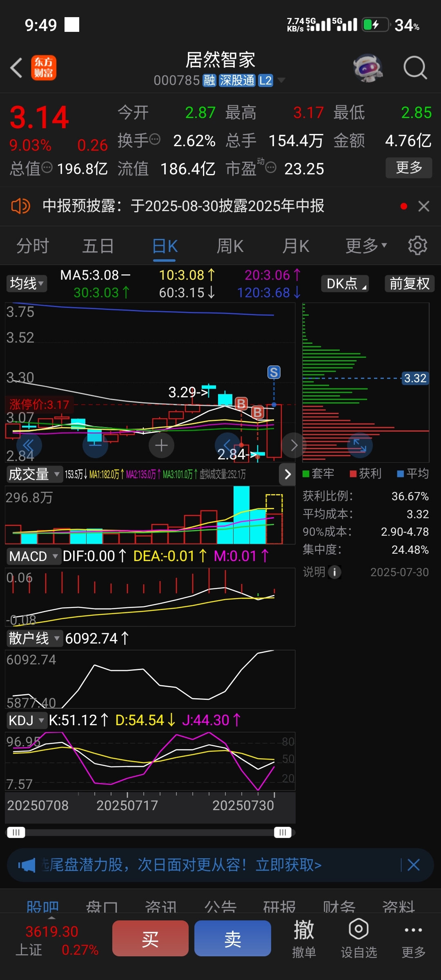This screenshot has height=980, width=441.
Task: Expand the 更多 period dropdown
Action: point(366,246)
